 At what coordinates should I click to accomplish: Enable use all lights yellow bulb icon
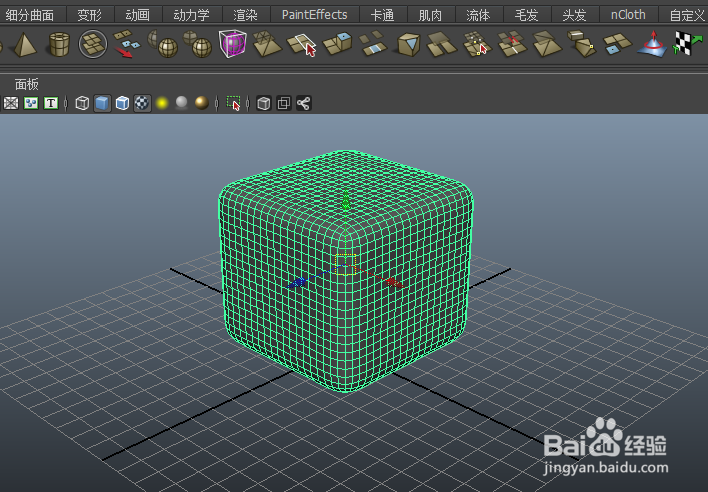click(x=162, y=103)
